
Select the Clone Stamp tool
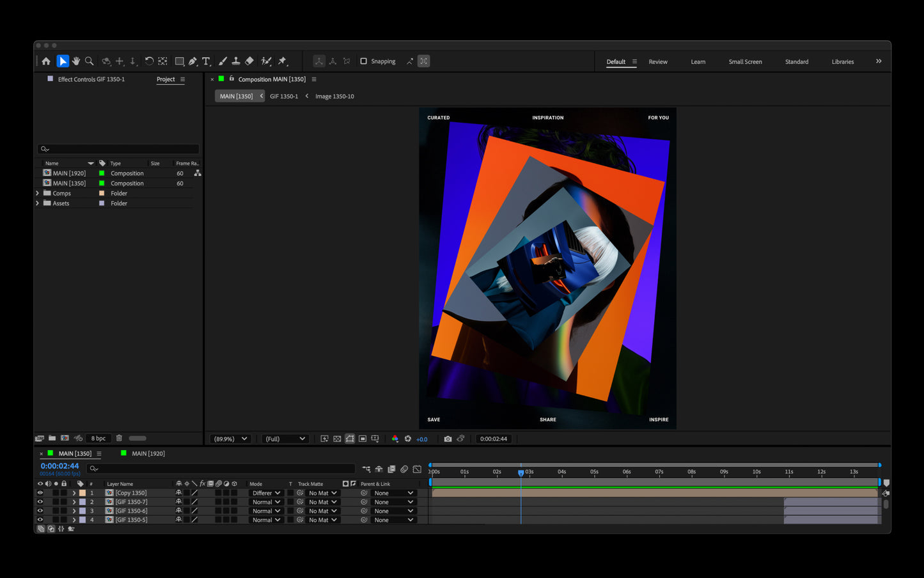click(x=236, y=61)
